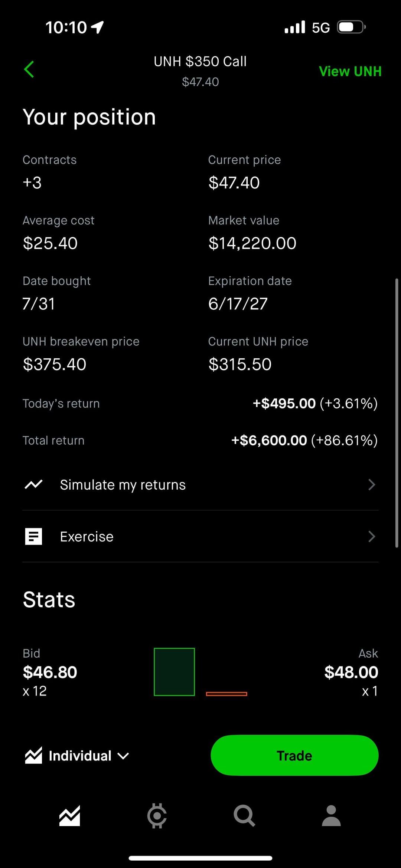Open the investing chart tab icon
The height and width of the screenshot is (868, 401).
click(x=69, y=816)
